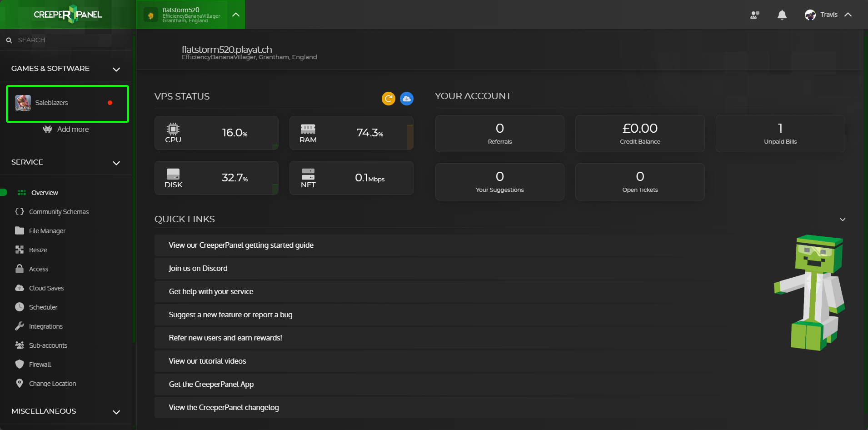The width and height of the screenshot is (868, 430).
Task: Open the Unpaid Bills card
Action: pyautogui.click(x=780, y=134)
